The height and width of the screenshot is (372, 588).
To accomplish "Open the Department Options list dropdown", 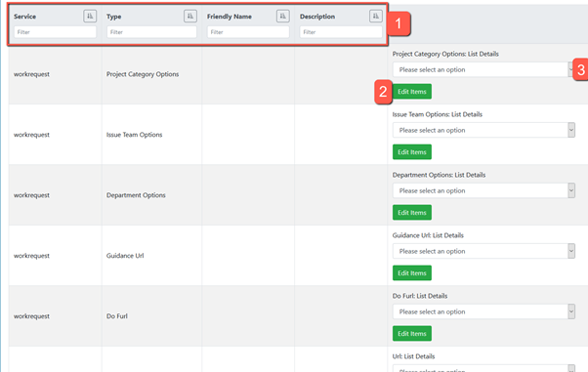I will coord(483,190).
